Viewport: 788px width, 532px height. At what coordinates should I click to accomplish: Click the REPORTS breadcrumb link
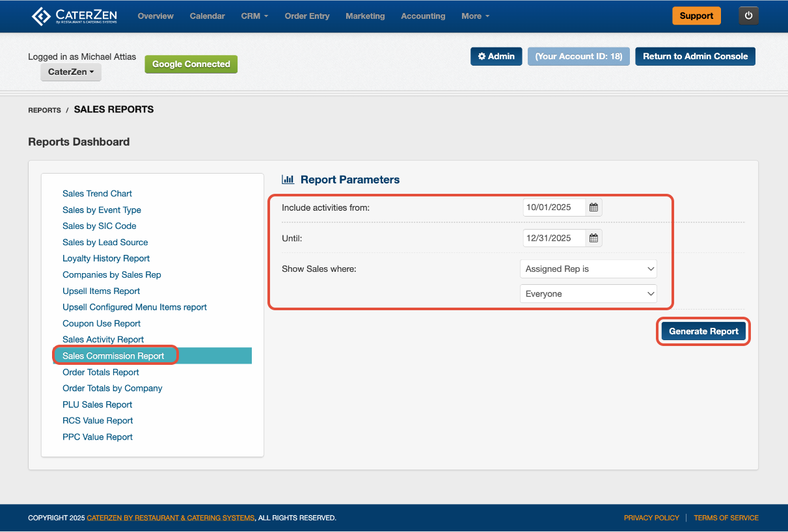(44, 111)
